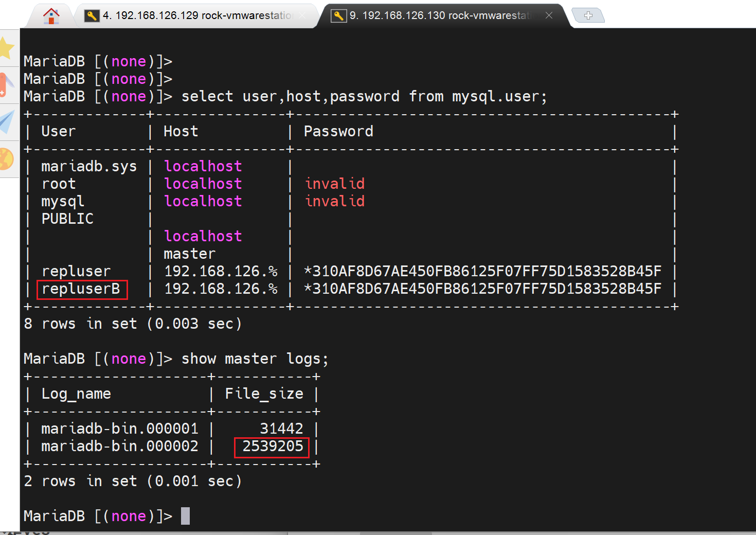Click the terminal cursor at the last prompt
Viewport: 756px width, 535px height.
[x=186, y=516]
